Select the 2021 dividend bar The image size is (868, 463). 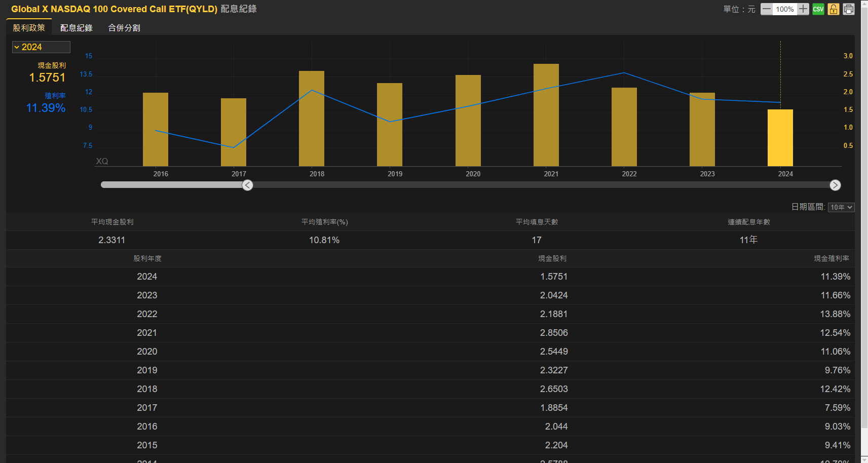pos(546,115)
